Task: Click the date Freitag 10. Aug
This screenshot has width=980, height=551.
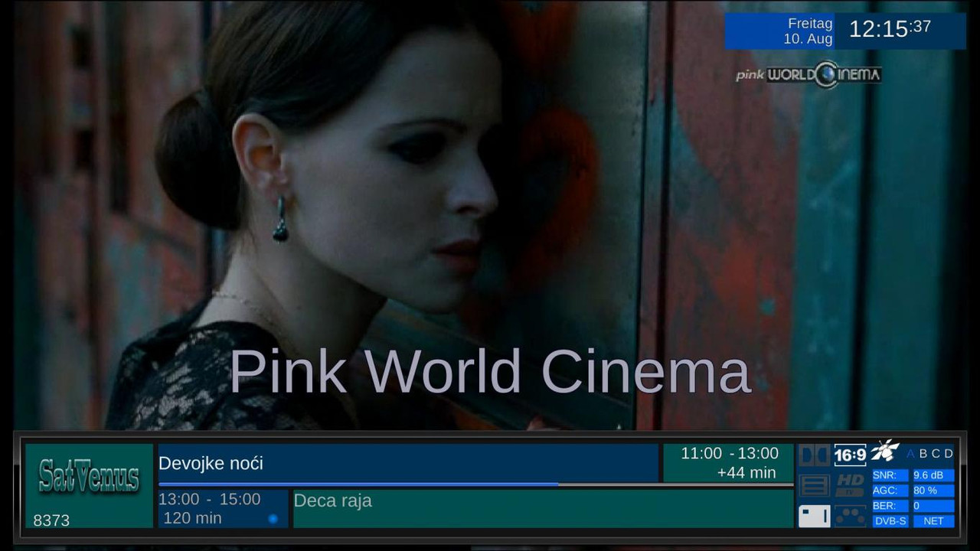Action: (808, 31)
